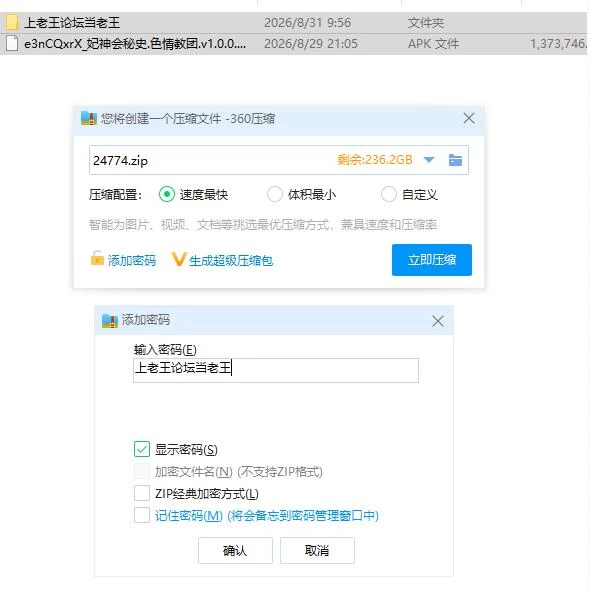The height and width of the screenshot is (591, 610).
Task: Click the 生成超级压缩包 link
Action: pyautogui.click(x=231, y=260)
